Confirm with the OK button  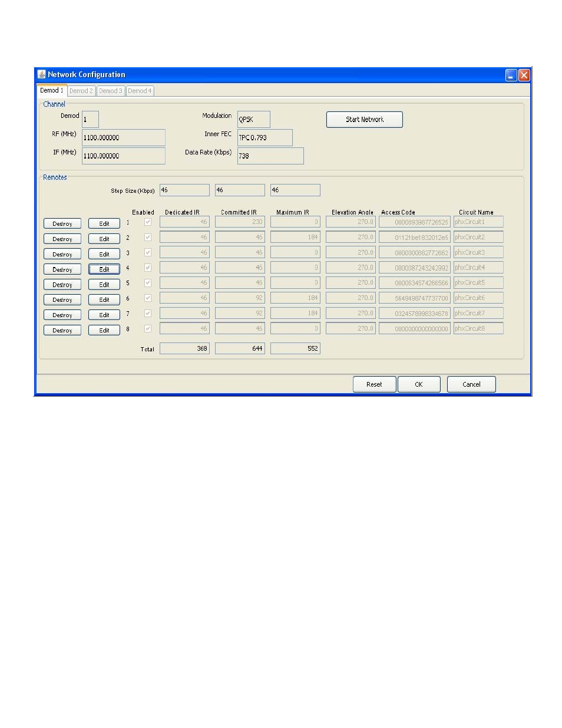point(419,384)
